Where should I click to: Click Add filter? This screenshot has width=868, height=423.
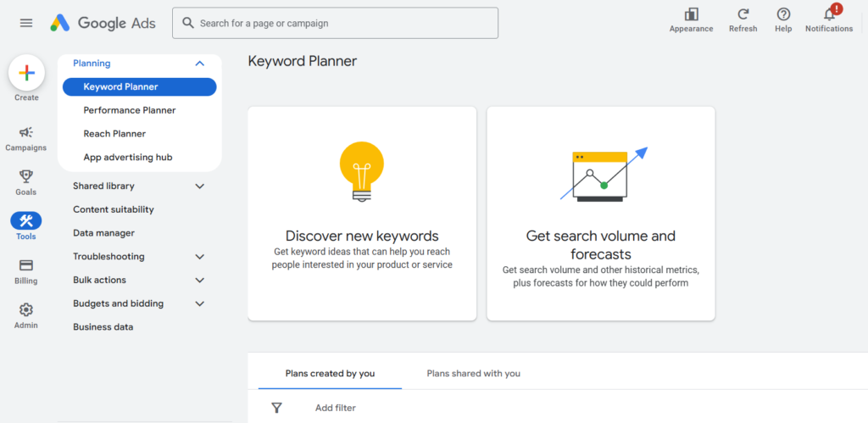click(336, 408)
